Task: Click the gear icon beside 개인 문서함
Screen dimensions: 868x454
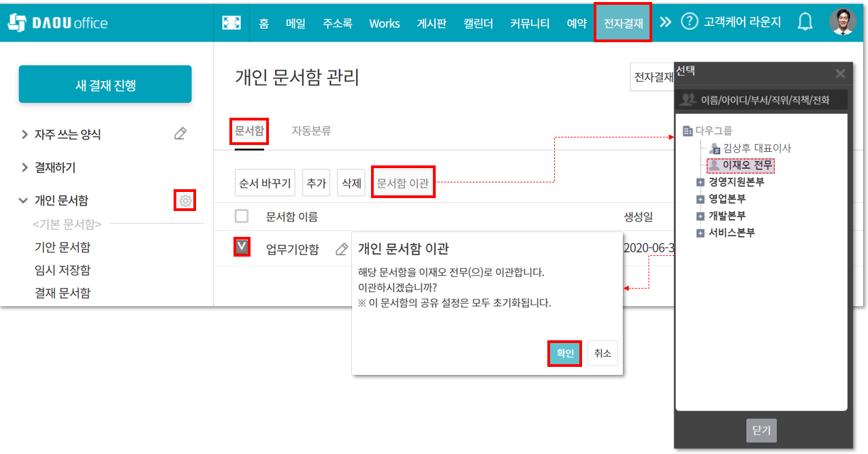Action: tap(185, 201)
